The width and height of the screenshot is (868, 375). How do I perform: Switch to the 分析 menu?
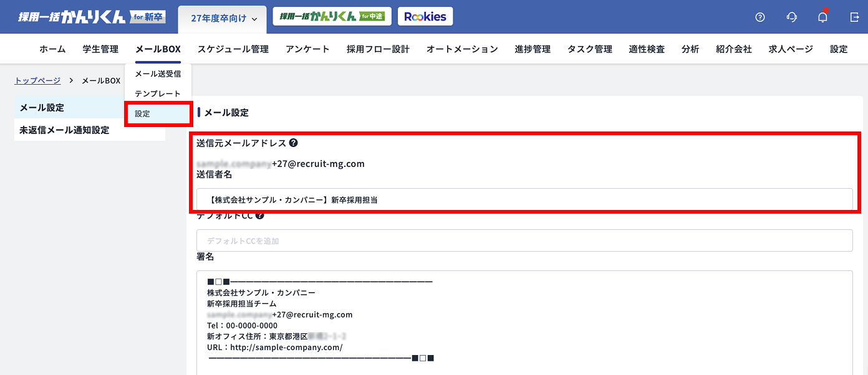pyautogui.click(x=690, y=48)
